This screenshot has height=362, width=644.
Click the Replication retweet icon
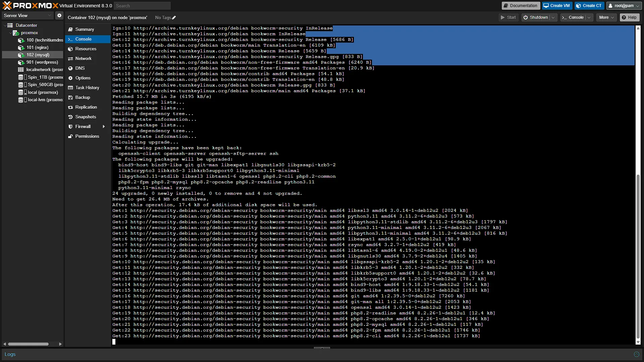tap(70, 107)
